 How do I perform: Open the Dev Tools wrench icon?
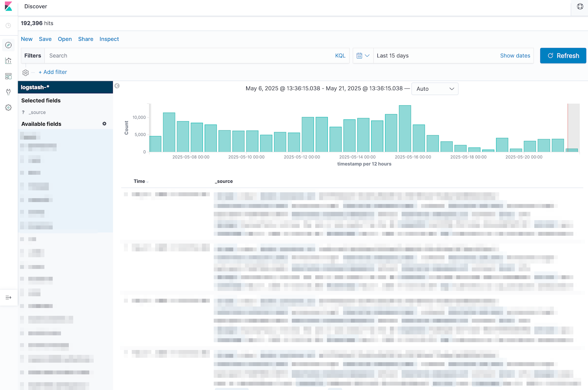(8, 92)
